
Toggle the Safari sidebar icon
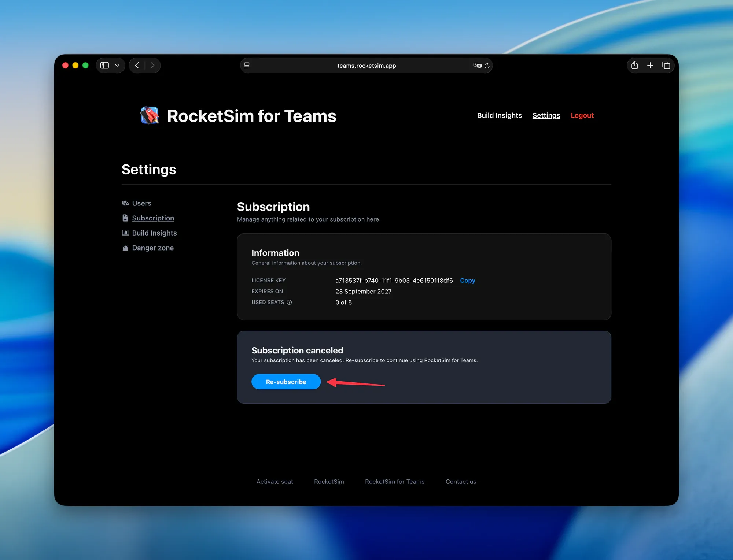(x=105, y=65)
